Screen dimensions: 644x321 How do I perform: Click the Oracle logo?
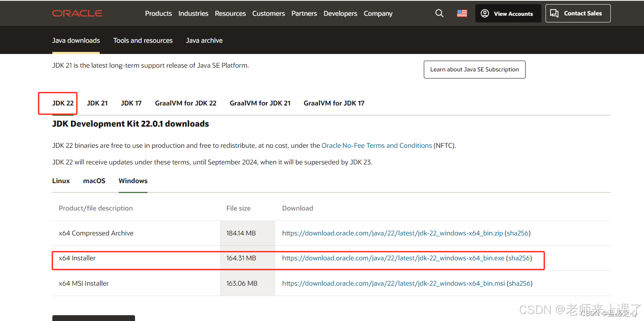pos(77,13)
